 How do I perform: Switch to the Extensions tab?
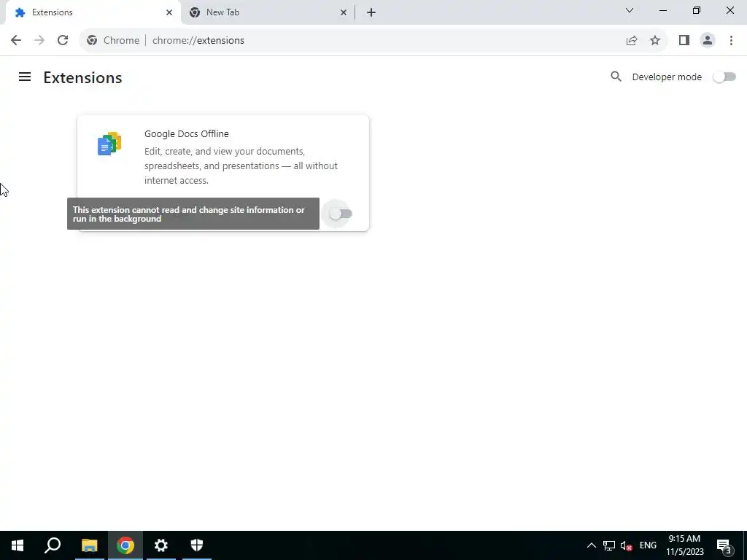pyautogui.click(x=93, y=12)
